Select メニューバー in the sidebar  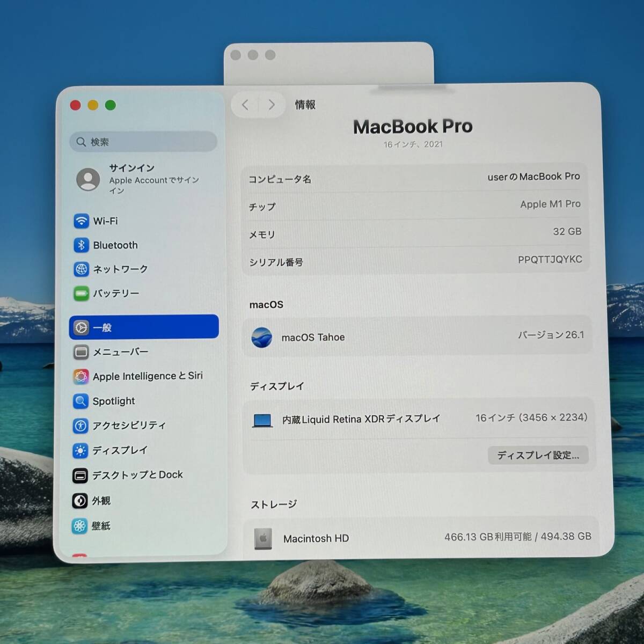point(144,352)
